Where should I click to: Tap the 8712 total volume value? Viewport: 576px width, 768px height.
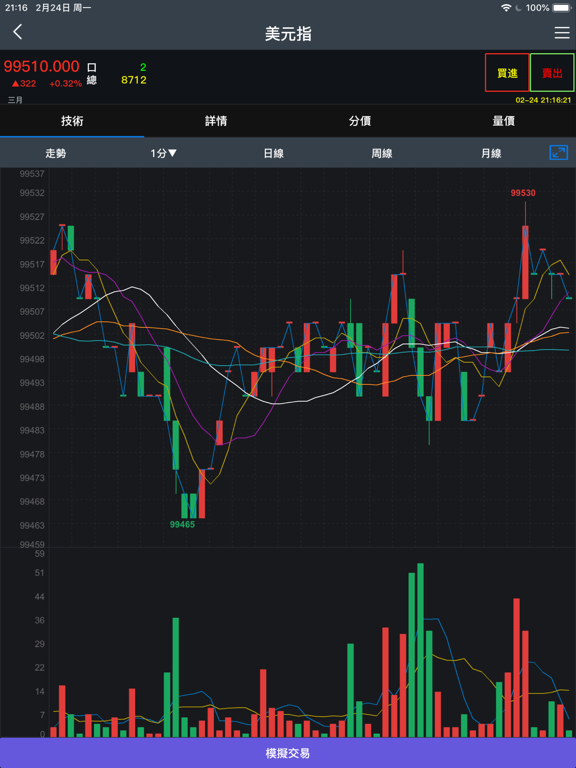click(x=134, y=80)
